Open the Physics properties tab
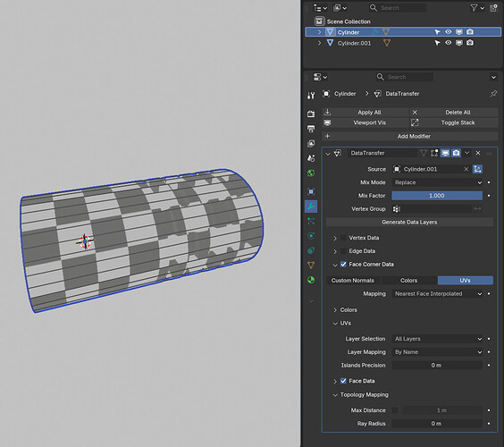 (311, 236)
